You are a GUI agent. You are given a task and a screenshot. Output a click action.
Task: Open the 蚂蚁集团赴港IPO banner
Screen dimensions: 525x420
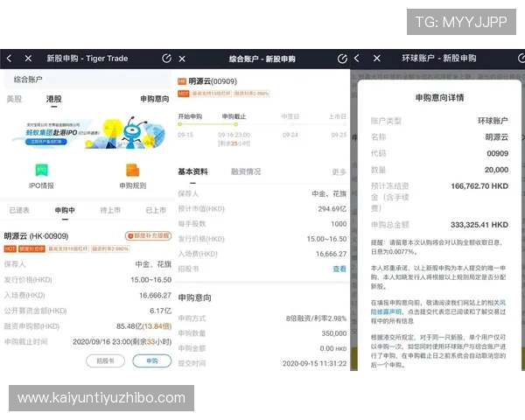[88, 133]
